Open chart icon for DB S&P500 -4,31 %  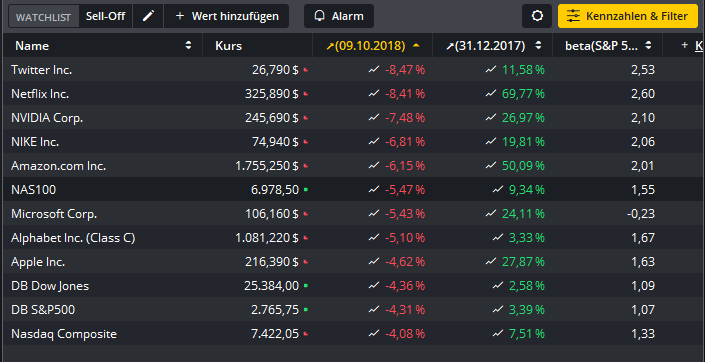[x=374, y=310]
